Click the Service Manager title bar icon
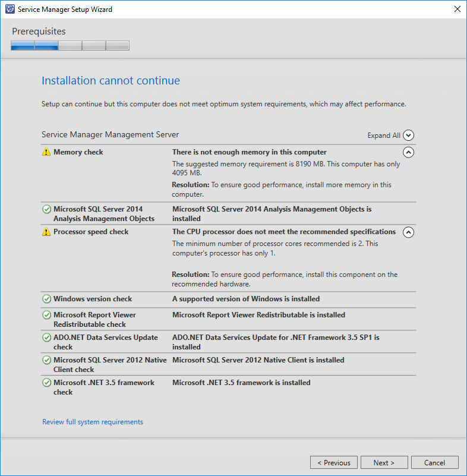This screenshot has width=467, height=476. click(10, 10)
